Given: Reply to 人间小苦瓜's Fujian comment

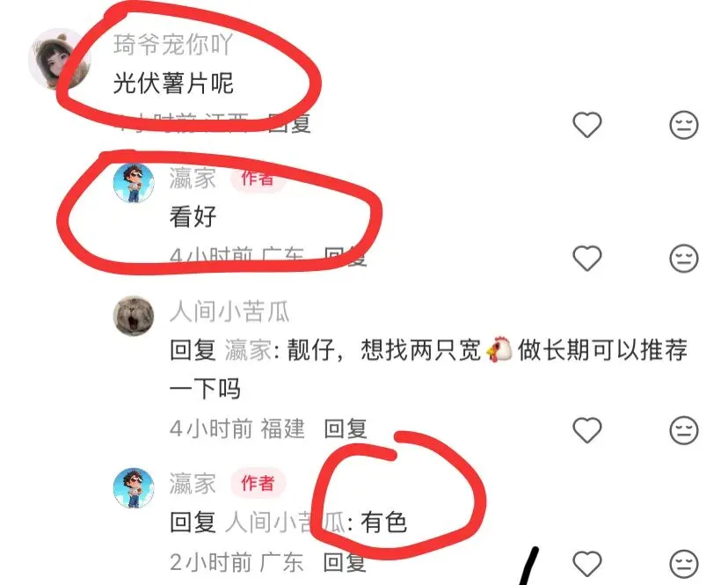Looking at the screenshot, I should [346, 428].
